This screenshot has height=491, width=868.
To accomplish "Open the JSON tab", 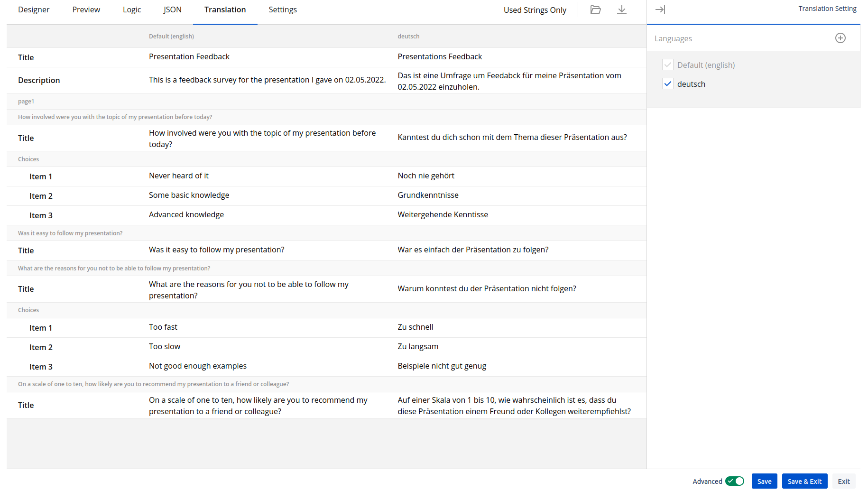I will (172, 10).
